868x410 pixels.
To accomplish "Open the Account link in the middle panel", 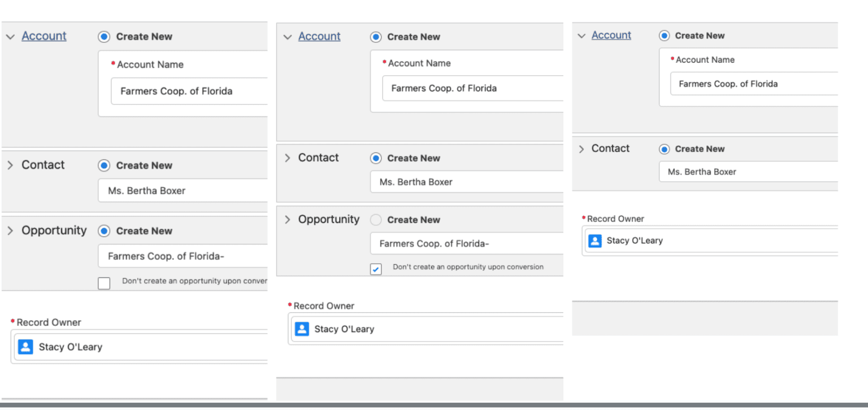I will (x=319, y=36).
